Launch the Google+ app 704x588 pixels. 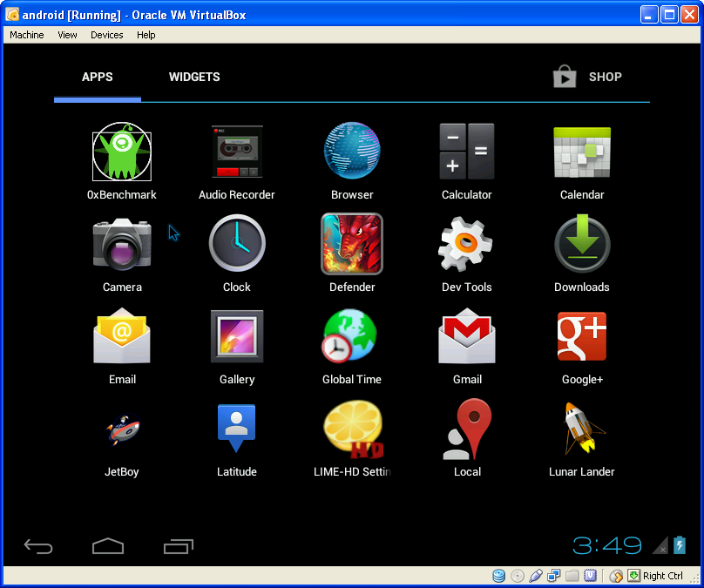tap(582, 336)
